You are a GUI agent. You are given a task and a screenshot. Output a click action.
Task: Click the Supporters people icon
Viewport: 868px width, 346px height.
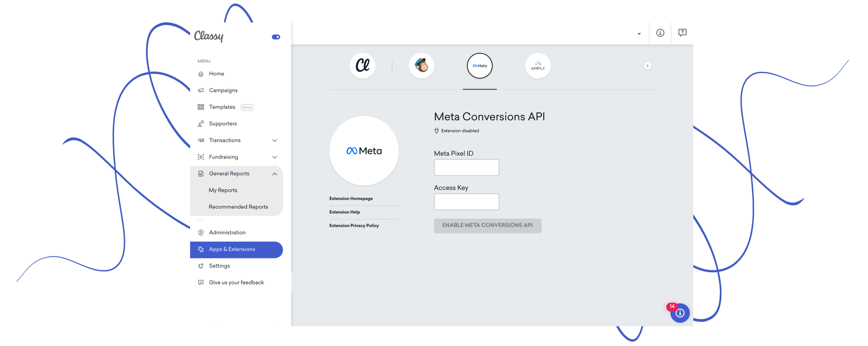pyautogui.click(x=201, y=124)
